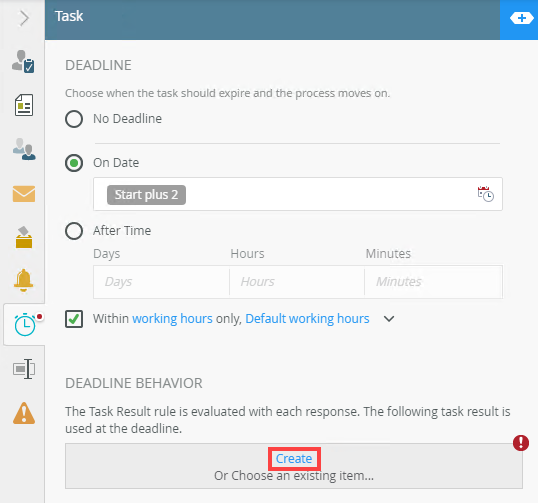
Task: Select the Deadline clock tab icon
Action: click(25, 325)
